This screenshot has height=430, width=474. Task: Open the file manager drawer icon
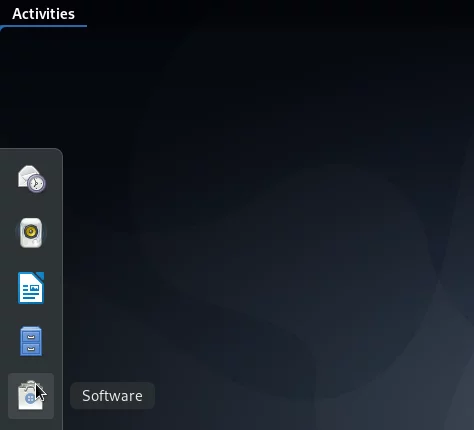31,341
